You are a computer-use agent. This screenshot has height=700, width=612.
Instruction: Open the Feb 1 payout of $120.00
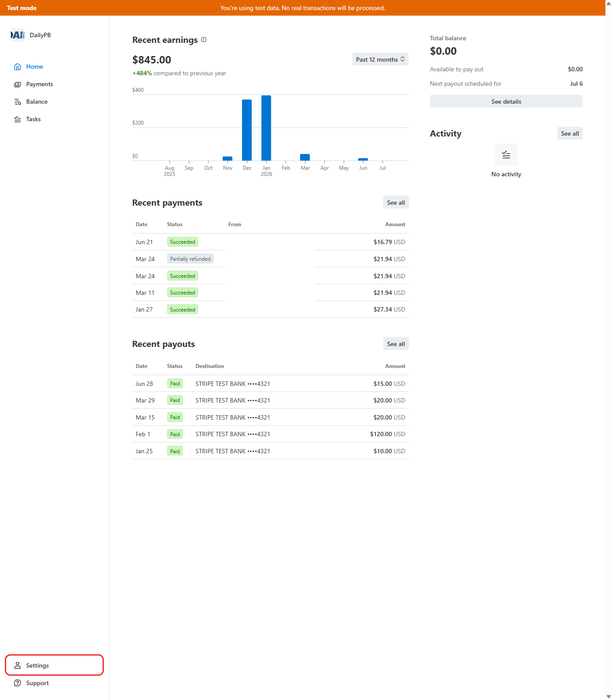(x=270, y=434)
